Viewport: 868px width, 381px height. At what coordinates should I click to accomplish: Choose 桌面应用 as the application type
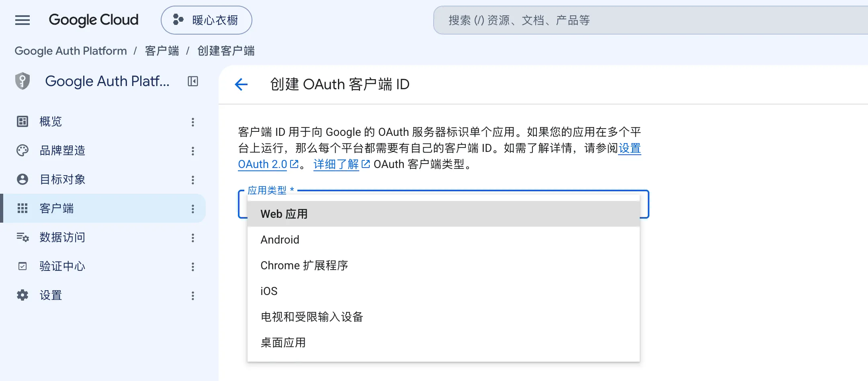pos(444,342)
